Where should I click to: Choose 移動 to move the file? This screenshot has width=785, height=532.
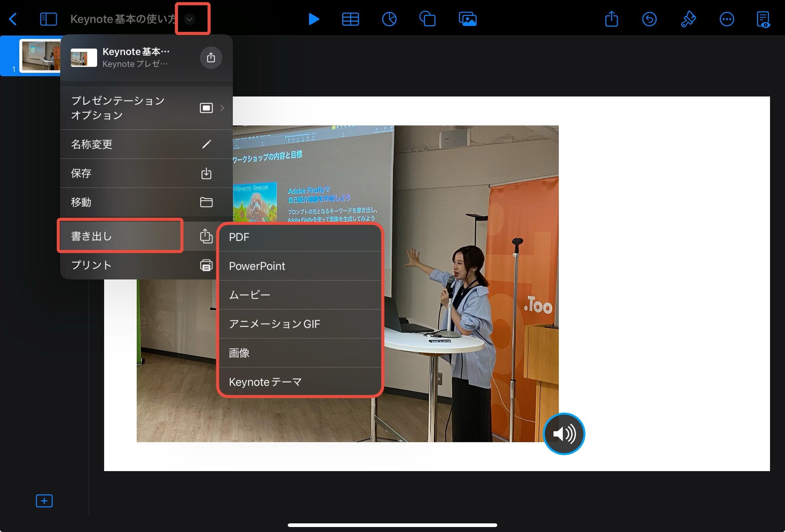tap(147, 202)
